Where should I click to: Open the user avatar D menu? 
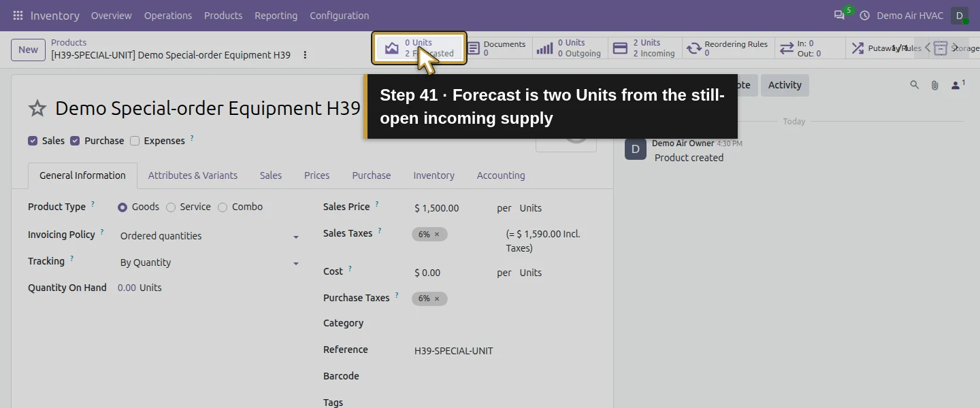tap(960, 15)
